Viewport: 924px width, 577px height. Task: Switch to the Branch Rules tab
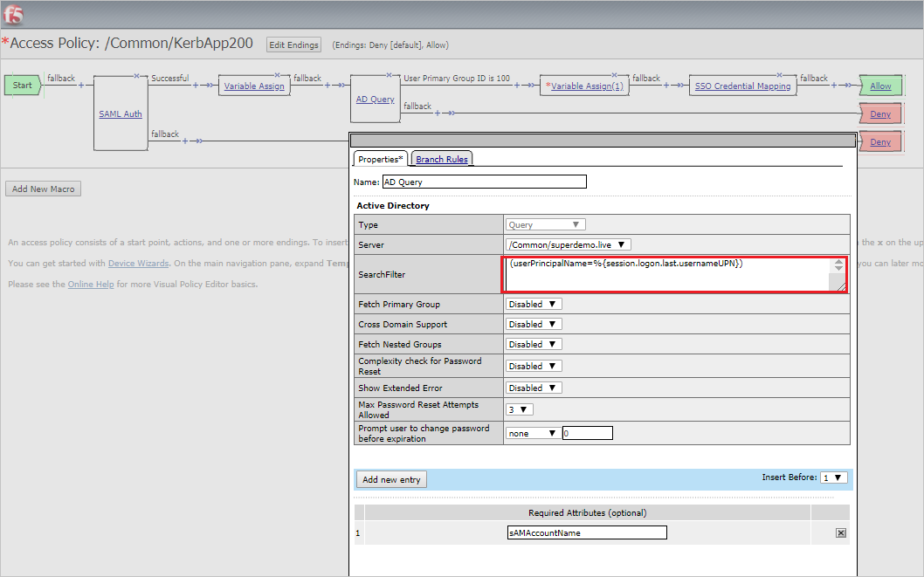click(x=442, y=159)
